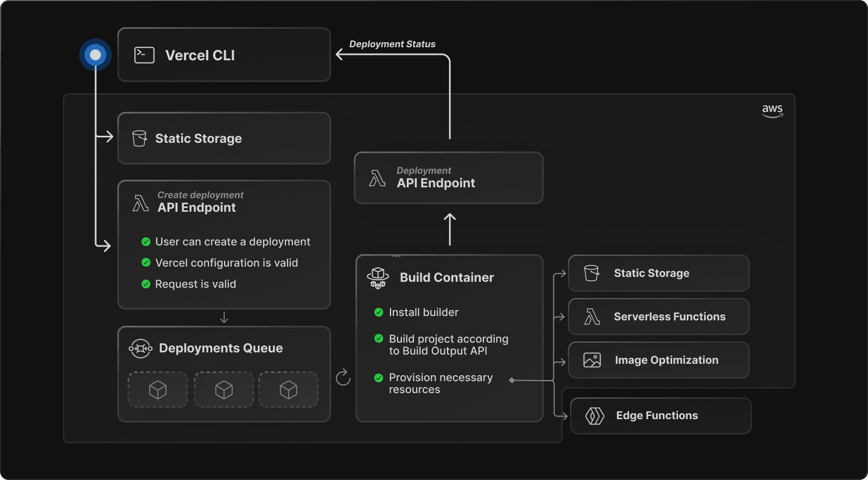The width and height of the screenshot is (868, 480).
Task: Click the picture icon beside Image Optimization
Action: (592, 360)
